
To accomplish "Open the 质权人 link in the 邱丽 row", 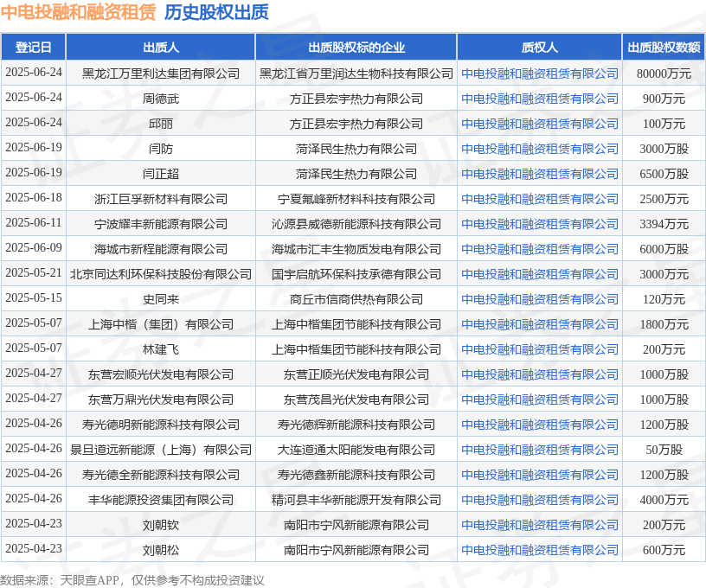I will [539, 124].
